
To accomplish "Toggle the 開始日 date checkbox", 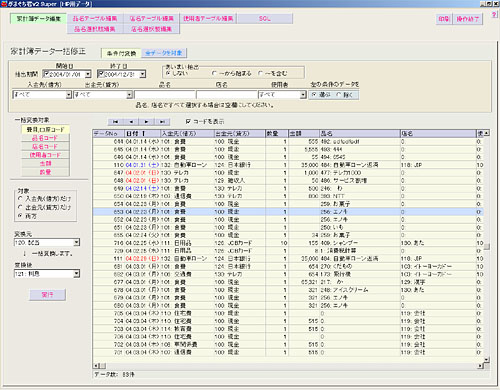I will pyautogui.click(x=46, y=74).
